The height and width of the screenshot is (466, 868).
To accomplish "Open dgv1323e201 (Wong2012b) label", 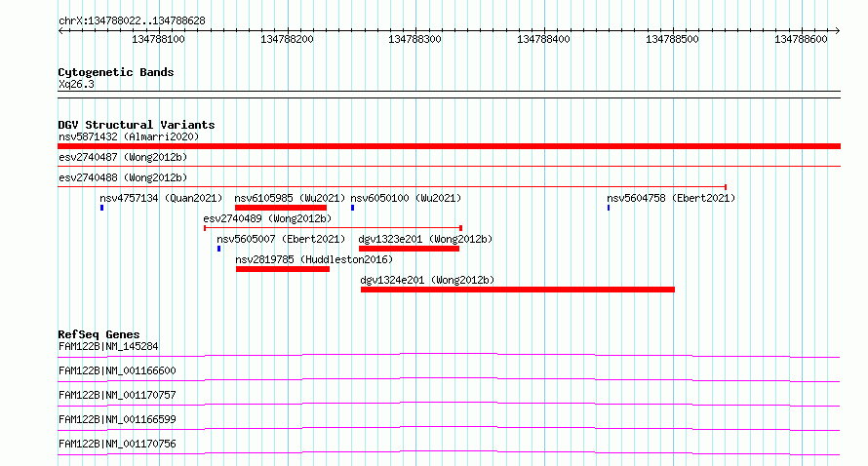I will 425,239.
